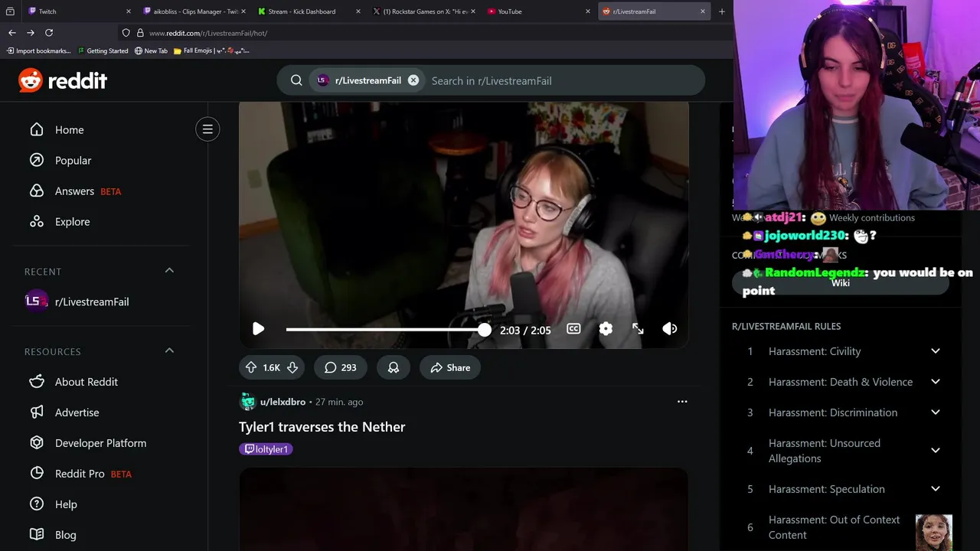Viewport: 980px width, 551px height.
Task: Click the search magnifier icon
Action: tap(296, 80)
